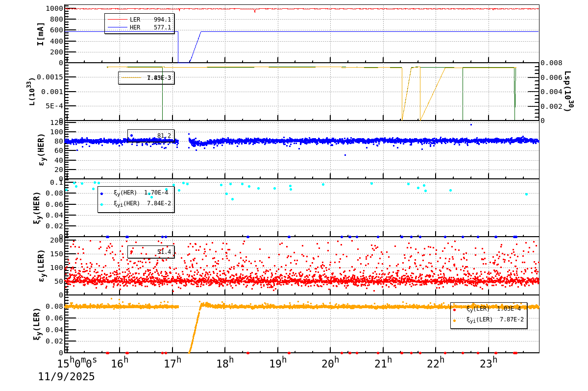Viewport: 588px width, 391px height.
Task: Click the 17h time axis label
Action: (172, 364)
